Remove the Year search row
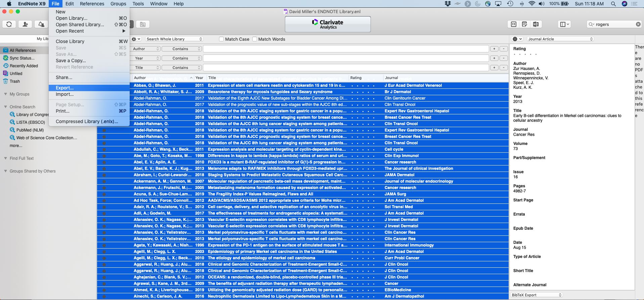644x300 pixels. (x=504, y=58)
